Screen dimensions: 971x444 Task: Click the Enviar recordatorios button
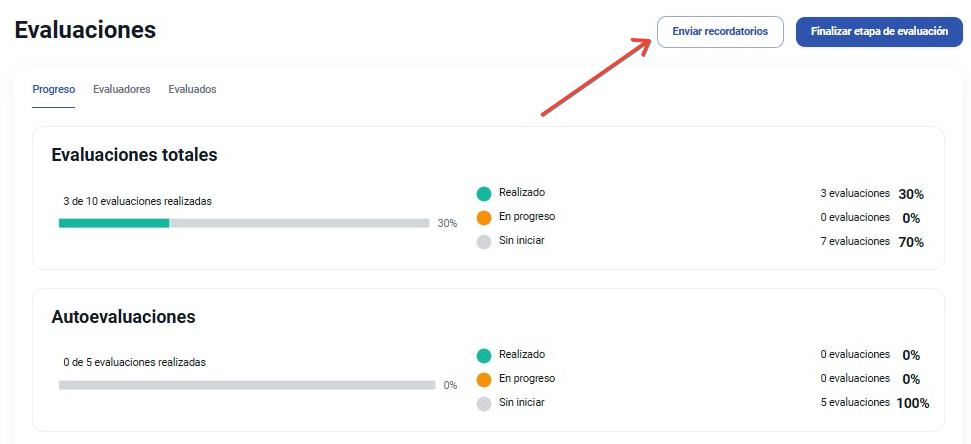click(x=720, y=32)
